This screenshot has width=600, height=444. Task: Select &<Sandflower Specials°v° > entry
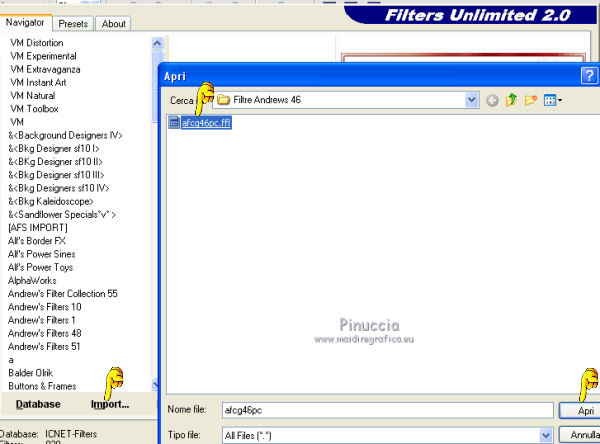click(62, 215)
